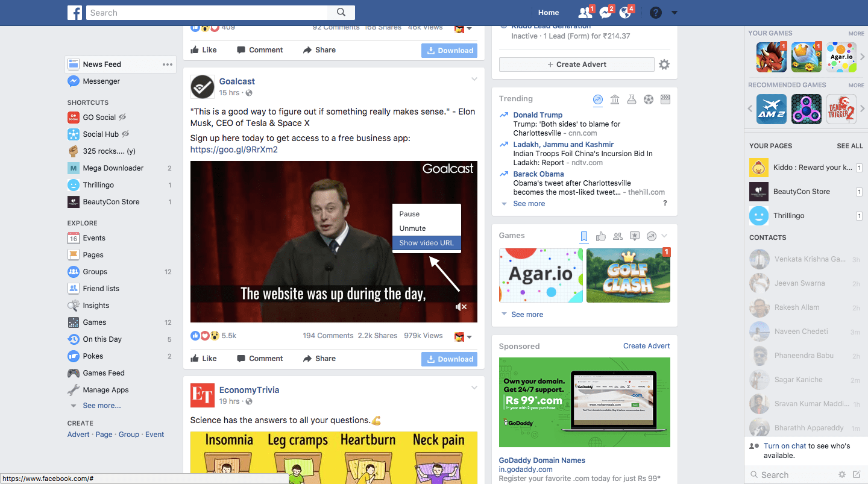The image size is (868, 484).
Task: Select the Games bookmark tab icon
Action: pyautogui.click(x=584, y=236)
